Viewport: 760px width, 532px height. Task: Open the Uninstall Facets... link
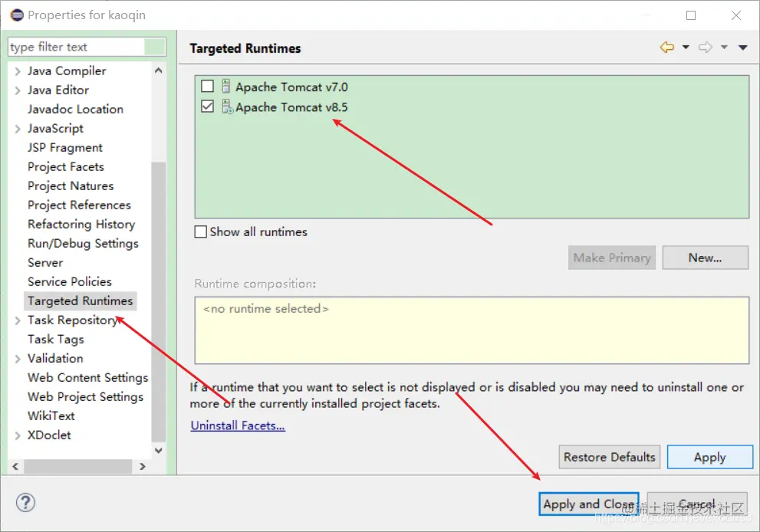pos(238,425)
